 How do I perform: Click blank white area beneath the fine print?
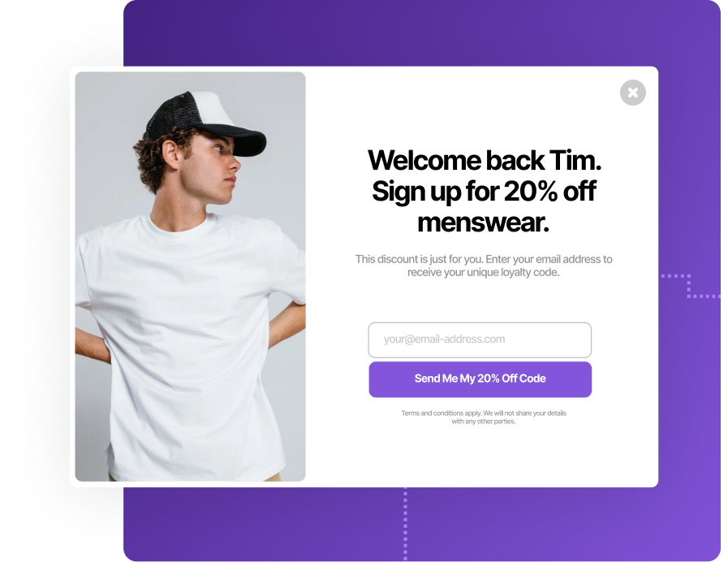point(483,455)
